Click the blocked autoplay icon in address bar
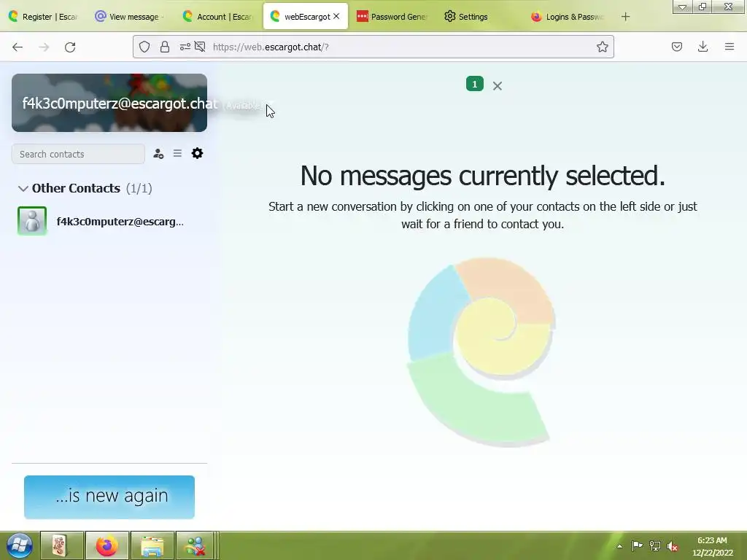This screenshot has width=747, height=560. (x=200, y=47)
